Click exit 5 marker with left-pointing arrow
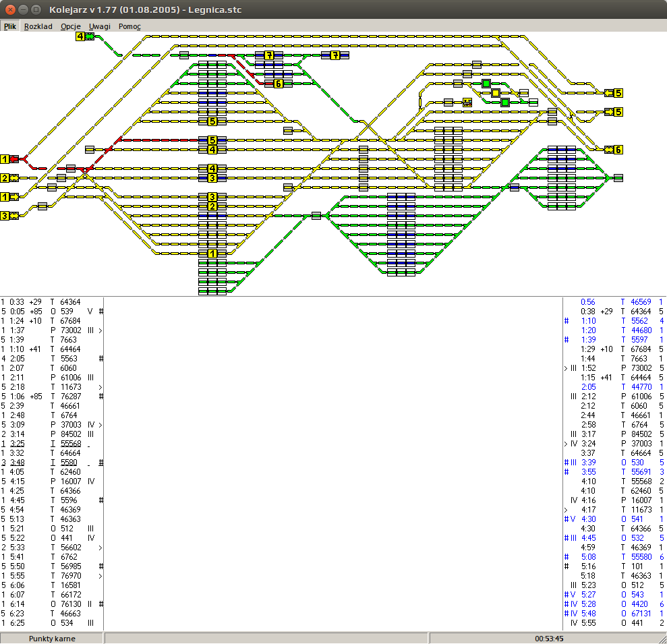The width and height of the screenshot is (667, 644). click(x=614, y=93)
